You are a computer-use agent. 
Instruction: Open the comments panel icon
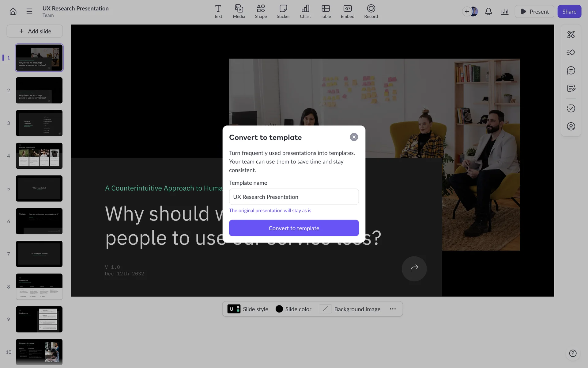[571, 71]
